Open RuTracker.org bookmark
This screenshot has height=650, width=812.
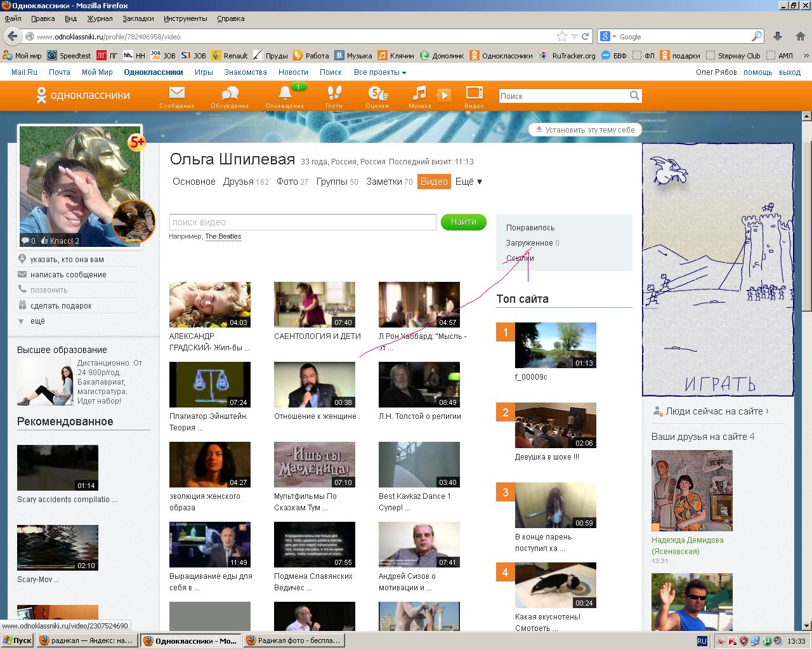coord(567,55)
